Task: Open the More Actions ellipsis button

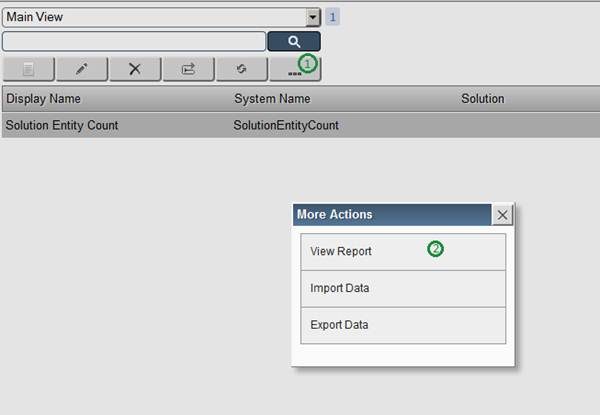Action: (x=294, y=69)
